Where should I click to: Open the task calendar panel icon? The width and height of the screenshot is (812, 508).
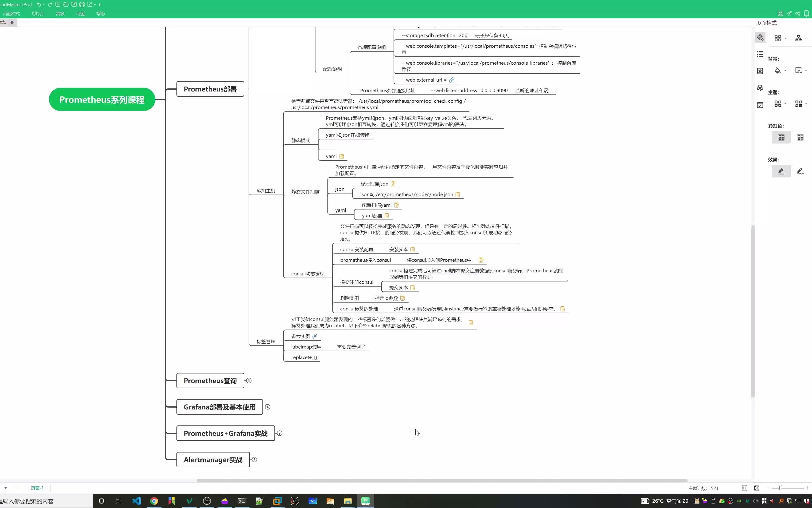click(760, 105)
